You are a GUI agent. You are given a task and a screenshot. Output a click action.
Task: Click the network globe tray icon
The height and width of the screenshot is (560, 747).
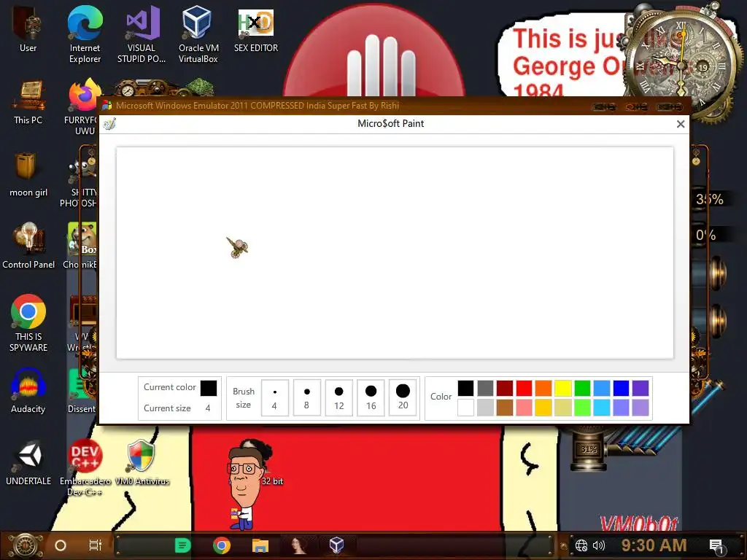581,545
